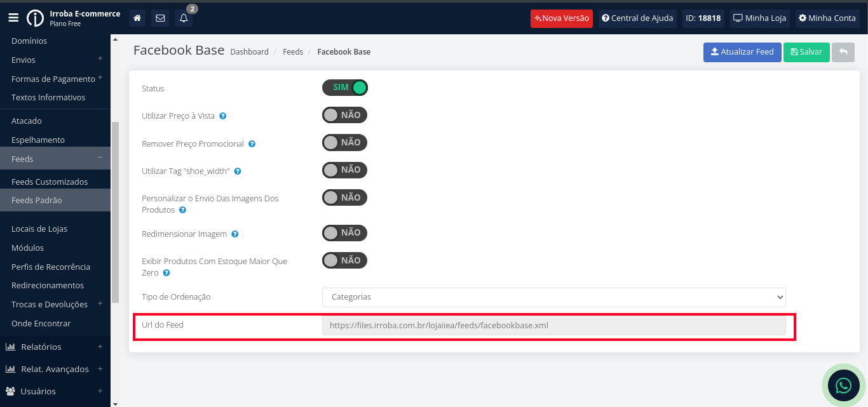Select Feeds Padrão in sidebar
The width and height of the screenshot is (868, 407).
pos(55,200)
